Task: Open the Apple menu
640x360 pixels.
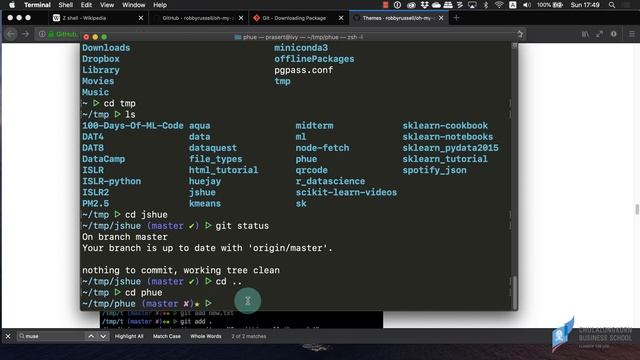Action: [x=12, y=5]
